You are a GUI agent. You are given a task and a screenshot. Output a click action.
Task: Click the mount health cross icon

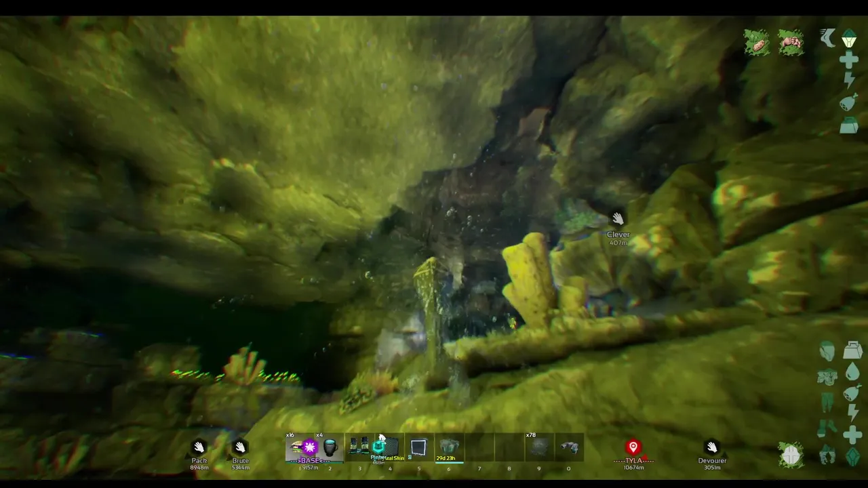(x=849, y=60)
